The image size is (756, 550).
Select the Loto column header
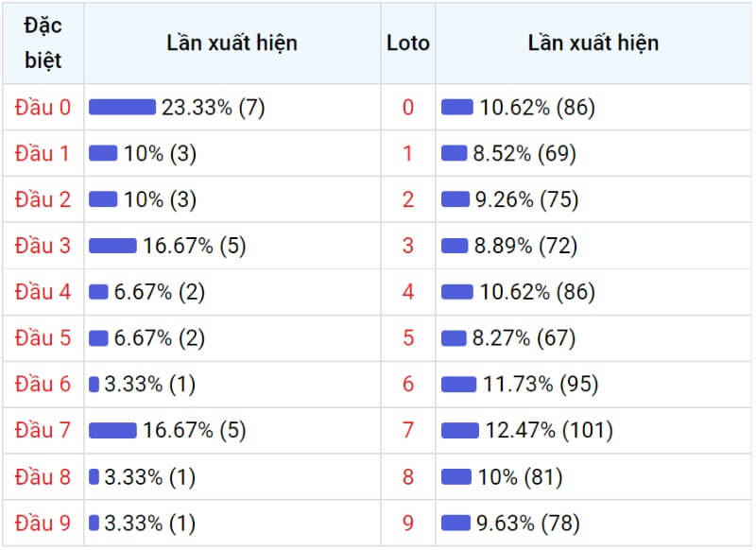[x=408, y=43]
